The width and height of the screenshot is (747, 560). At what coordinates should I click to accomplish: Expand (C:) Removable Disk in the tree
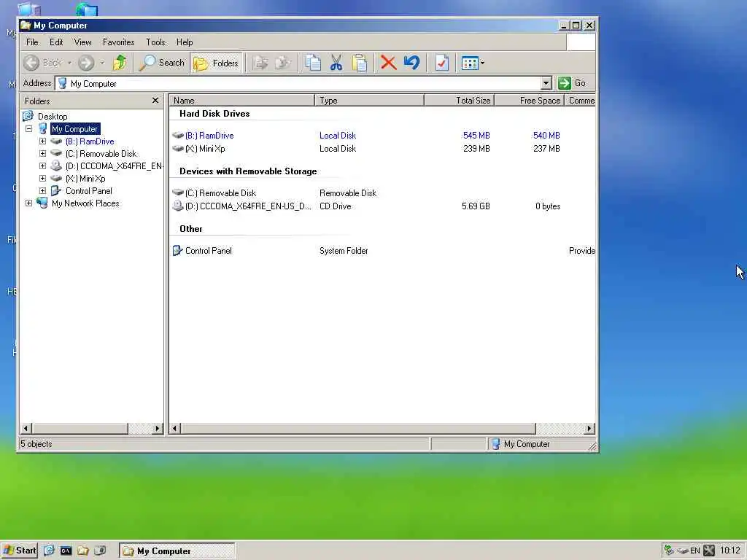pos(42,154)
